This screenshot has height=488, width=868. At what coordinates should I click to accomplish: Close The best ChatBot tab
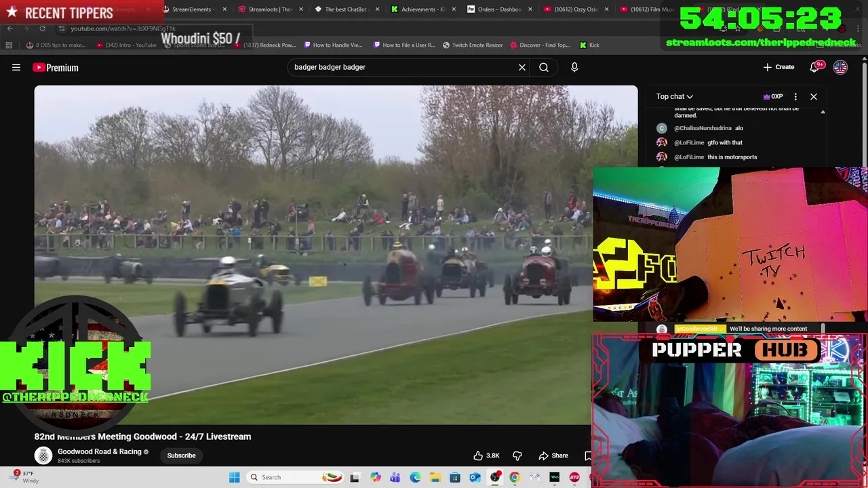(x=378, y=9)
